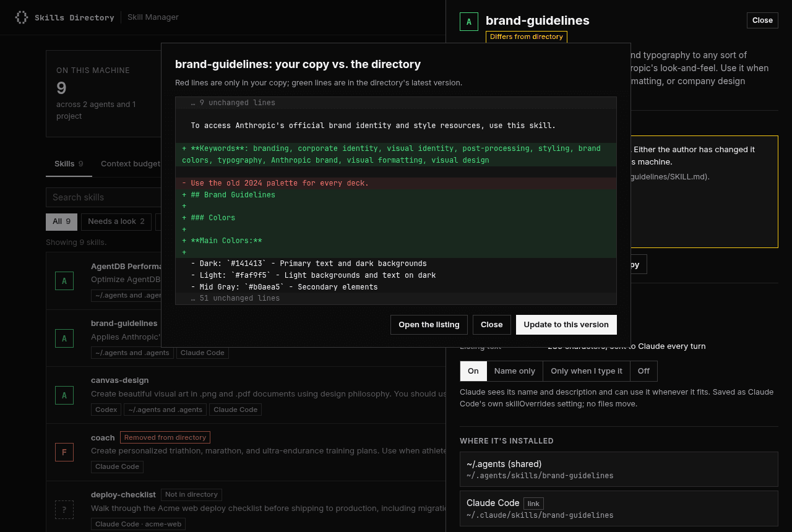This screenshot has height=532, width=792.
Task: Filter by Needs a look
Action: click(116, 221)
